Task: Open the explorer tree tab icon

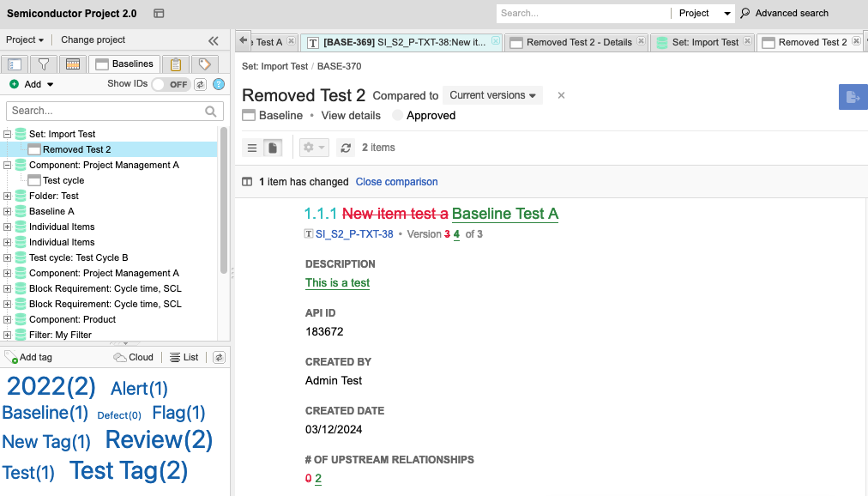Action: tap(15, 64)
